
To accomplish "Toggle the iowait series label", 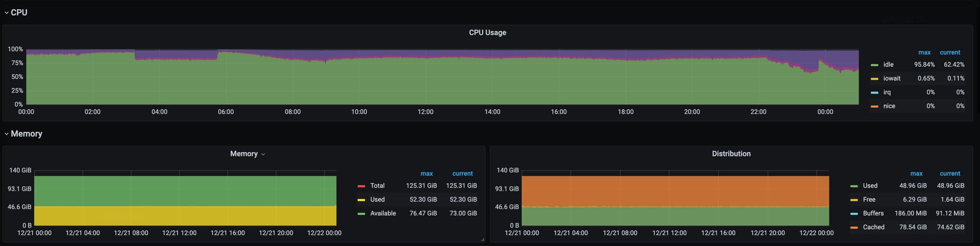I will coord(892,79).
